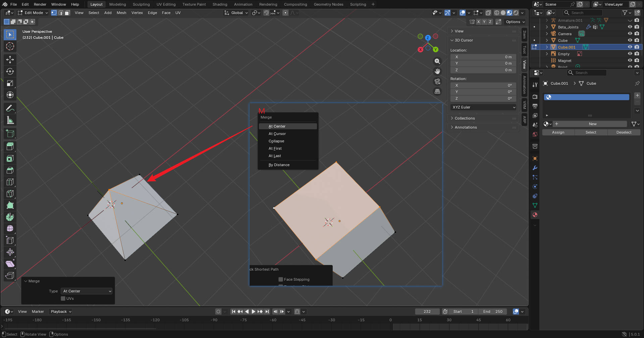Select the Measure tool

click(10, 120)
